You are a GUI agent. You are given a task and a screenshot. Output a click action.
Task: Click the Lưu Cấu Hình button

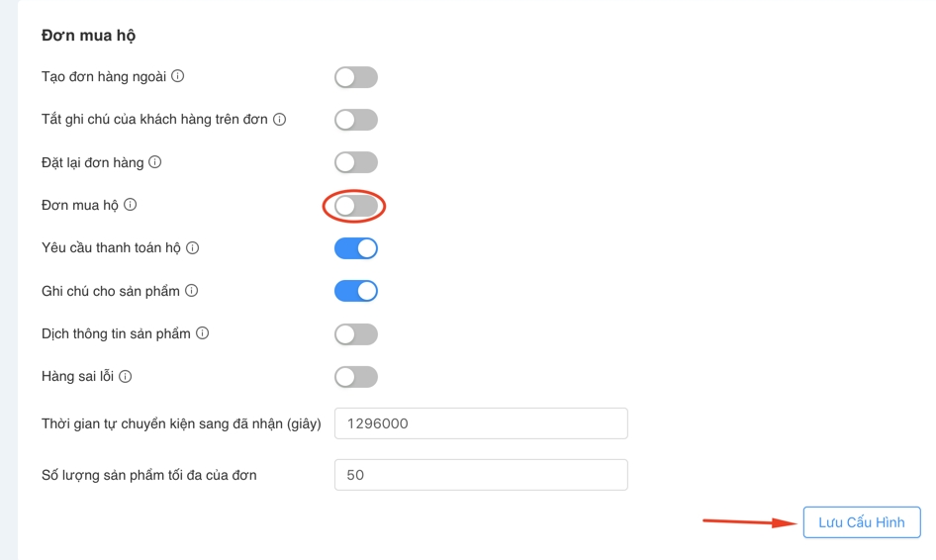(x=861, y=522)
